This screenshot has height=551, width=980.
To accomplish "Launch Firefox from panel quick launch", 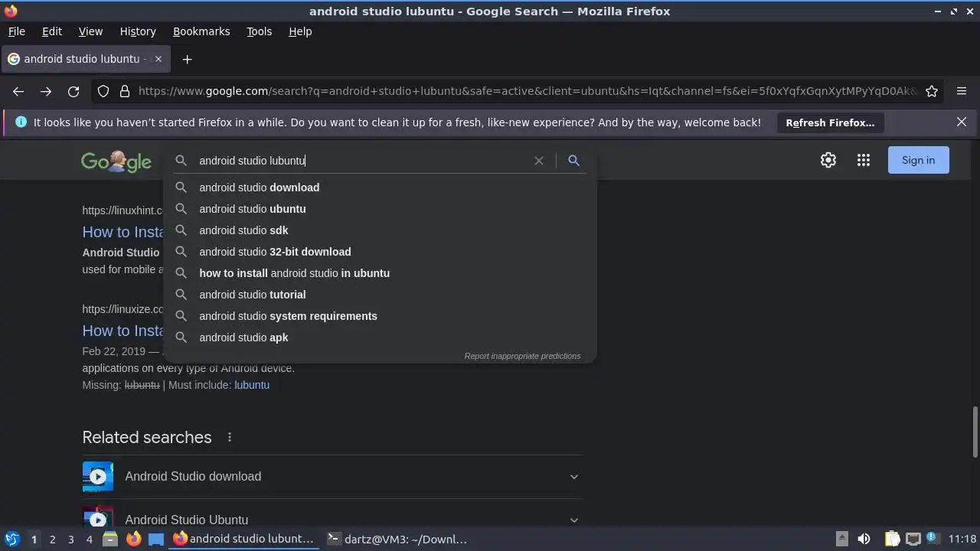I will pyautogui.click(x=133, y=540).
